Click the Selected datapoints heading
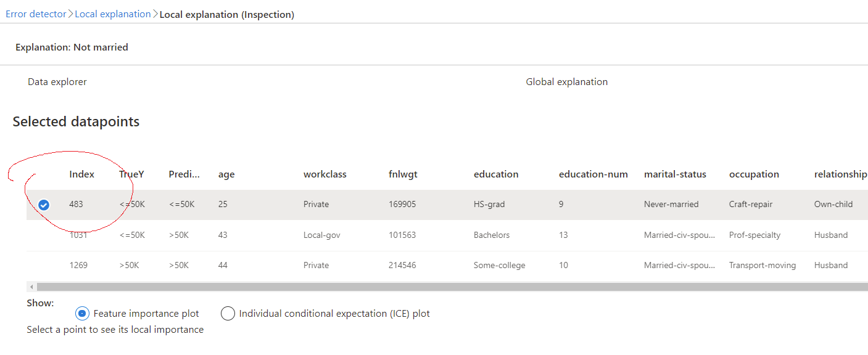 [75, 121]
